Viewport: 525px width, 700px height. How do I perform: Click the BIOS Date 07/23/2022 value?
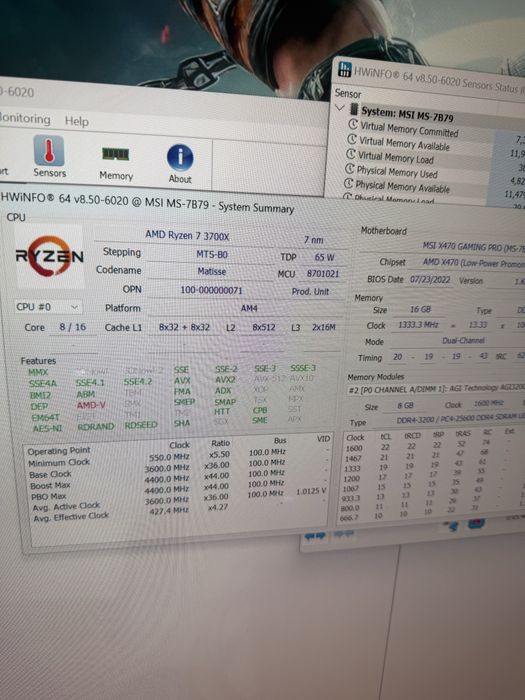click(430, 280)
